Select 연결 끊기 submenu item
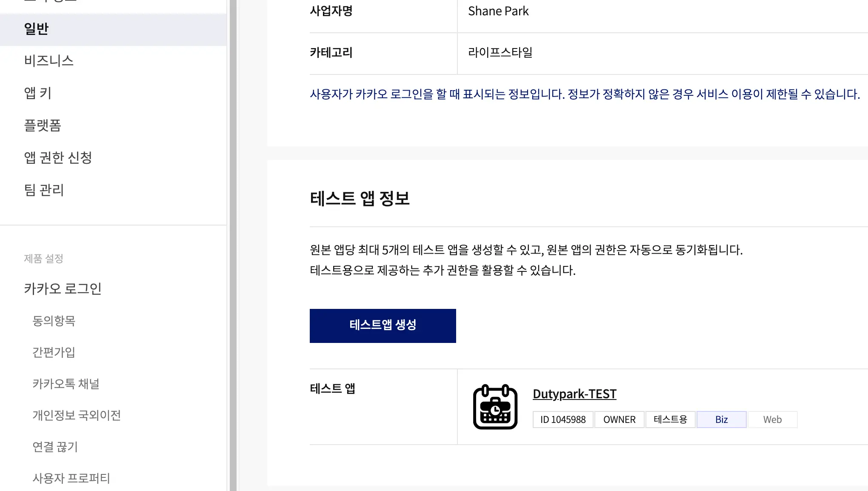868x491 pixels. coord(55,447)
